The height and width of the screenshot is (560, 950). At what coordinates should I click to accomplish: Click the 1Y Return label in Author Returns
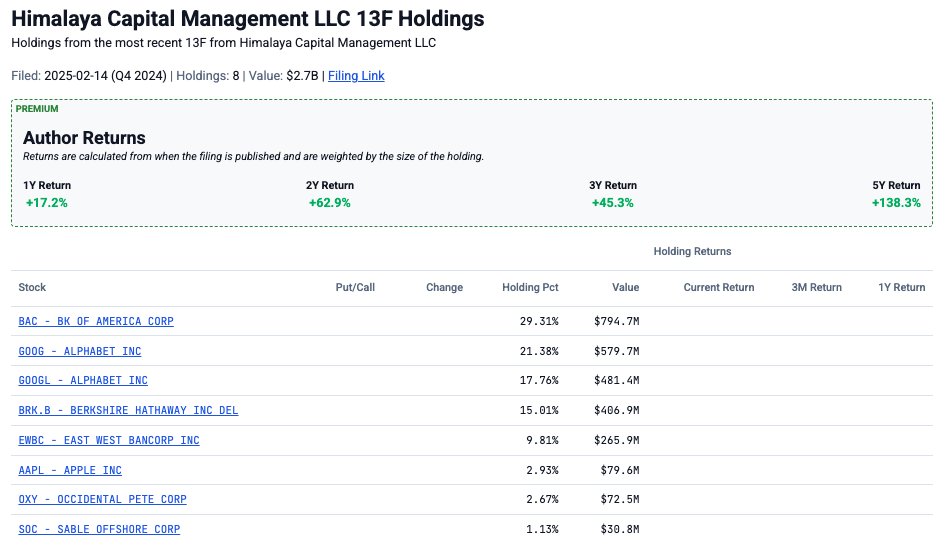pos(47,185)
